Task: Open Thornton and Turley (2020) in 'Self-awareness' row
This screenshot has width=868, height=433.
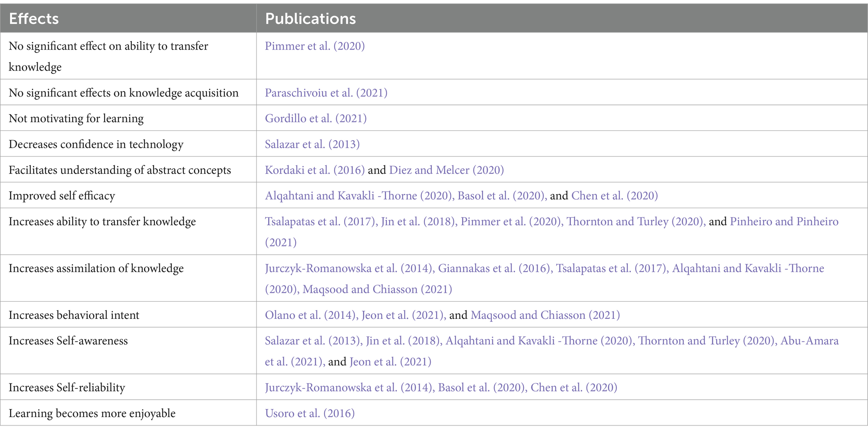Action: (707, 341)
